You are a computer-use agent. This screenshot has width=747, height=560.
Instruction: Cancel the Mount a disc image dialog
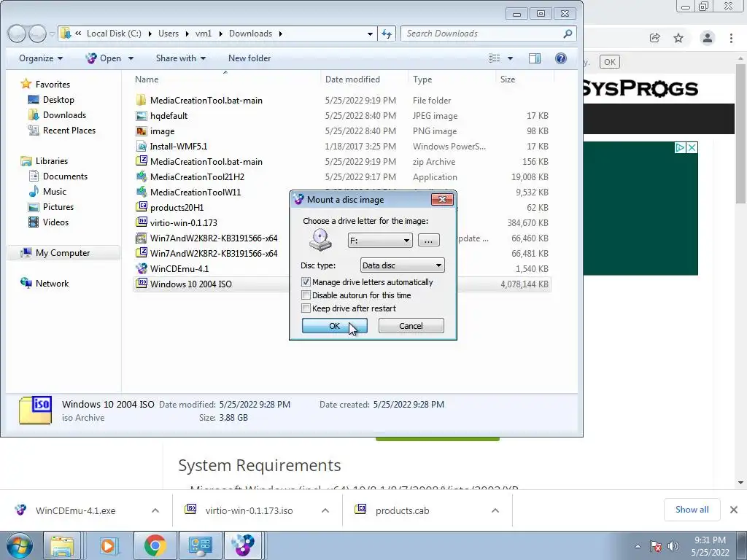[411, 326]
